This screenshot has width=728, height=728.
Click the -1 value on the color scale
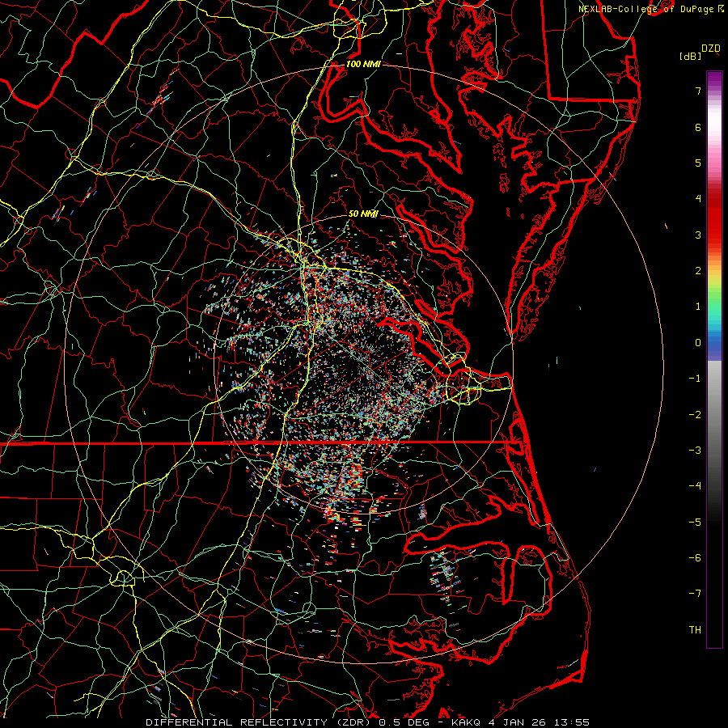click(x=695, y=379)
